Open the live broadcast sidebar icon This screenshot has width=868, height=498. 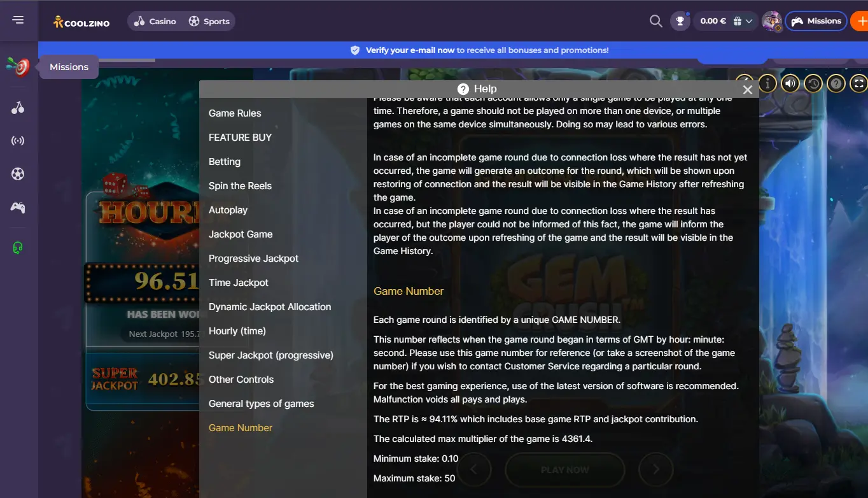[18, 141]
